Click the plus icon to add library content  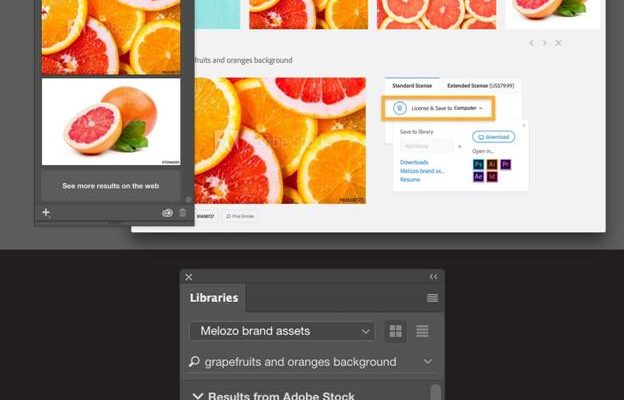coord(46,213)
